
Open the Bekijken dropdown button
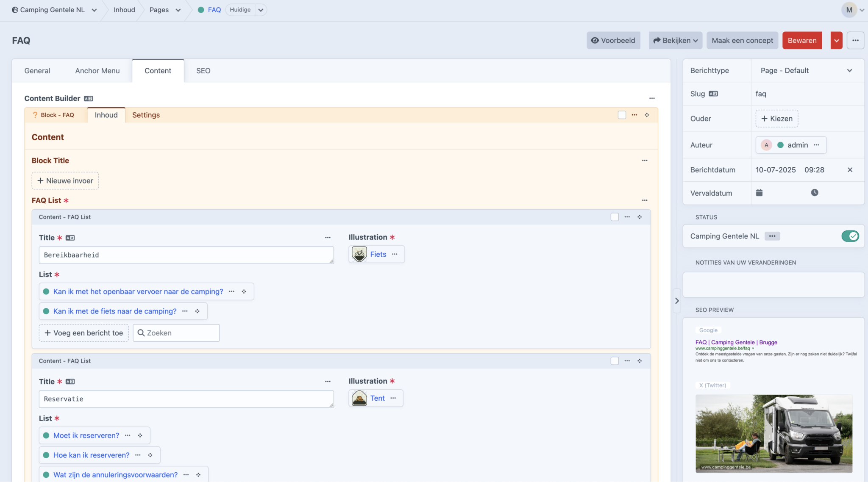click(675, 41)
